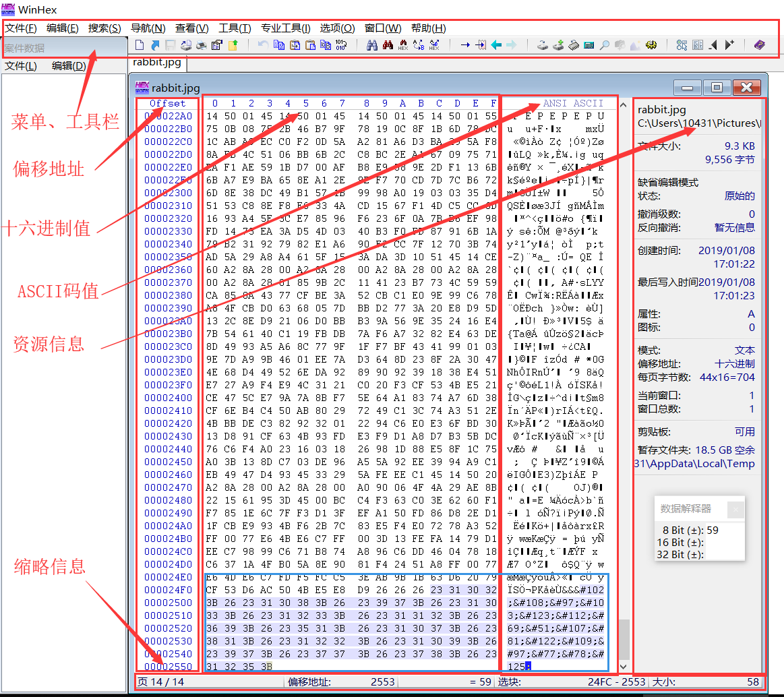
Task: Open the 搜索(S) menu
Action: click(x=104, y=28)
